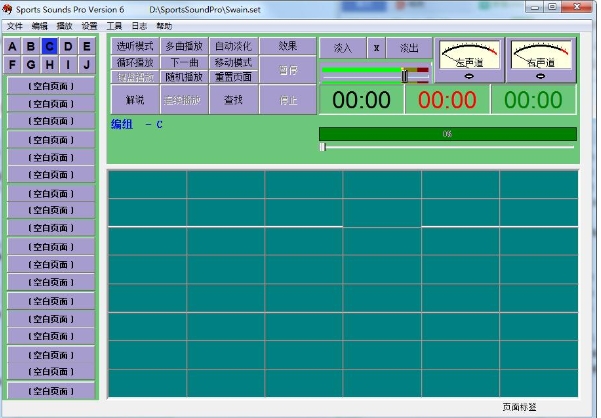Toggle 连续播放 continuous play

pyautogui.click(x=184, y=100)
